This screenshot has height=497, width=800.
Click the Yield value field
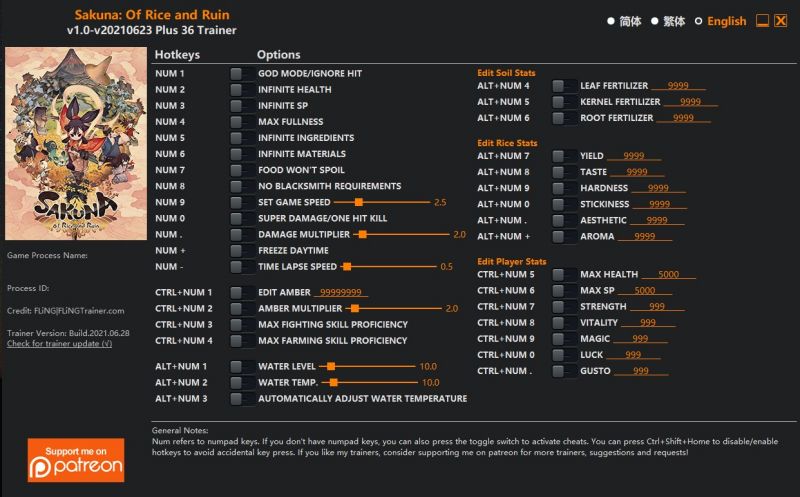point(634,156)
